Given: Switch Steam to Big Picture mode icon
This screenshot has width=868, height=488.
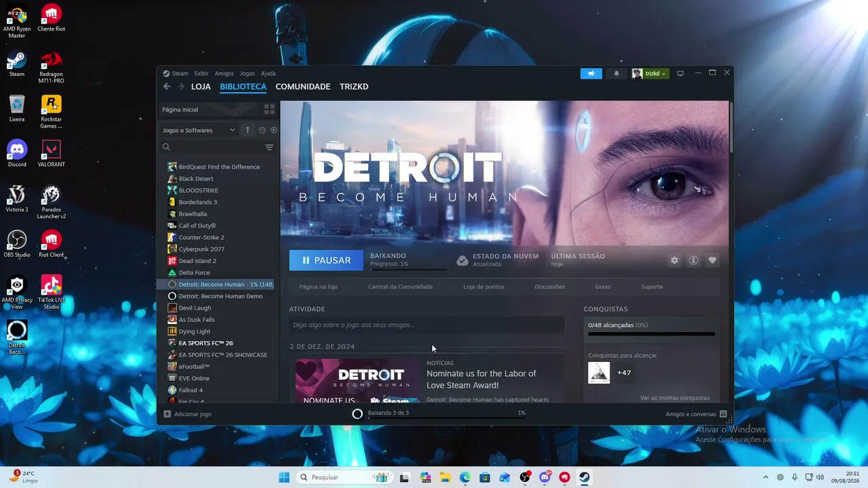Looking at the screenshot, I should coord(680,73).
